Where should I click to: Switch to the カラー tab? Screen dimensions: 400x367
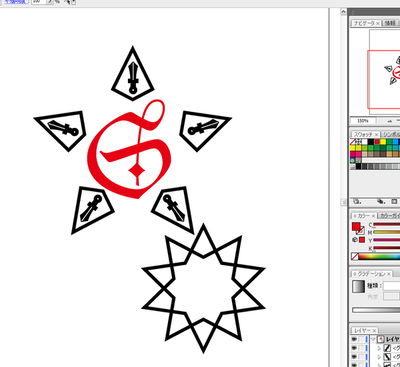click(x=364, y=216)
